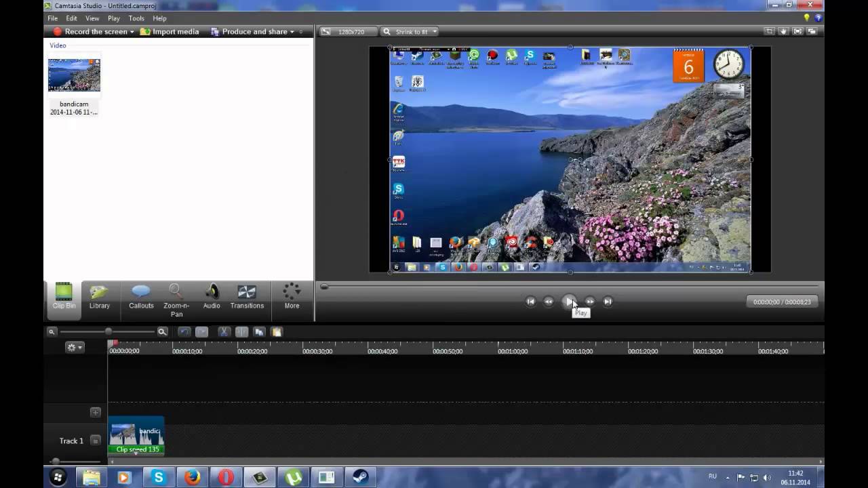
Task: Toggle the Track 1 lock button
Action: pyautogui.click(x=96, y=441)
